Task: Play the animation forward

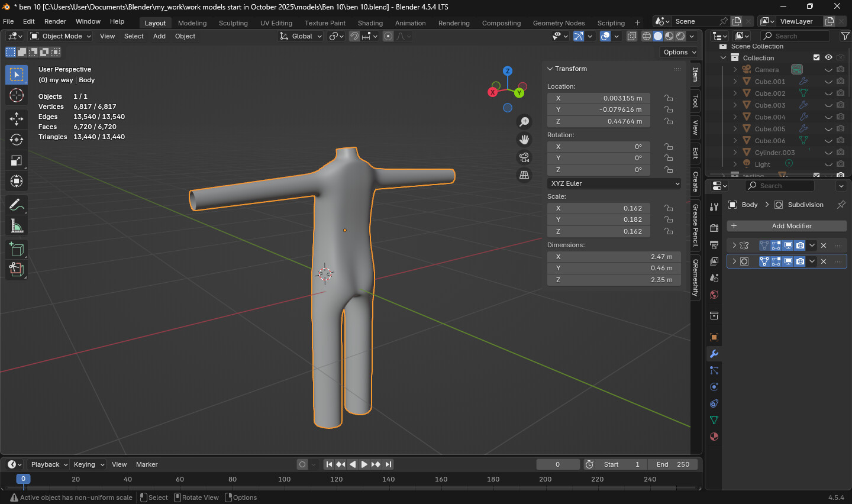Action: pyautogui.click(x=364, y=464)
